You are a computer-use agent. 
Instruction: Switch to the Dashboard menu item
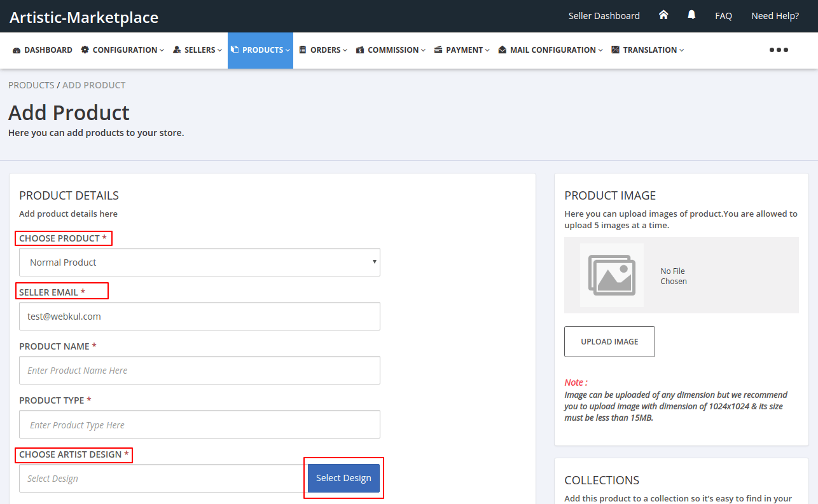click(42, 50)
